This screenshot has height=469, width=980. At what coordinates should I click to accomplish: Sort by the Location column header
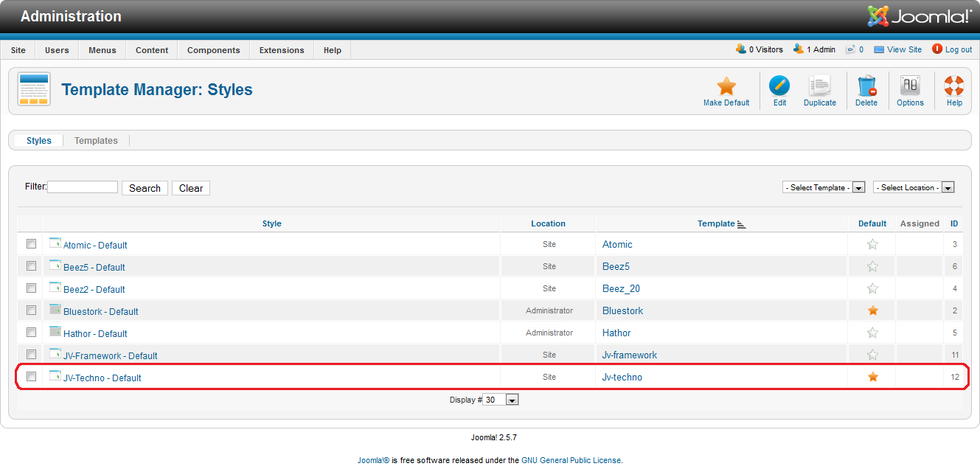(x=549, y=223)
